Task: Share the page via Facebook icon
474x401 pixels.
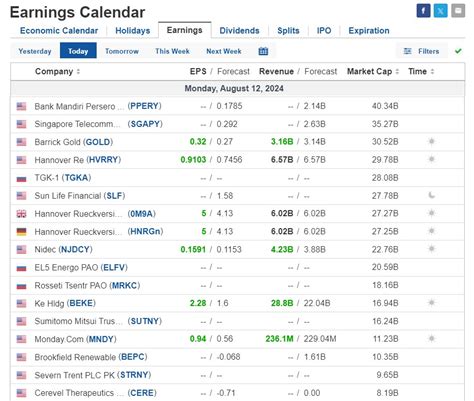Action: click(423, 11)
